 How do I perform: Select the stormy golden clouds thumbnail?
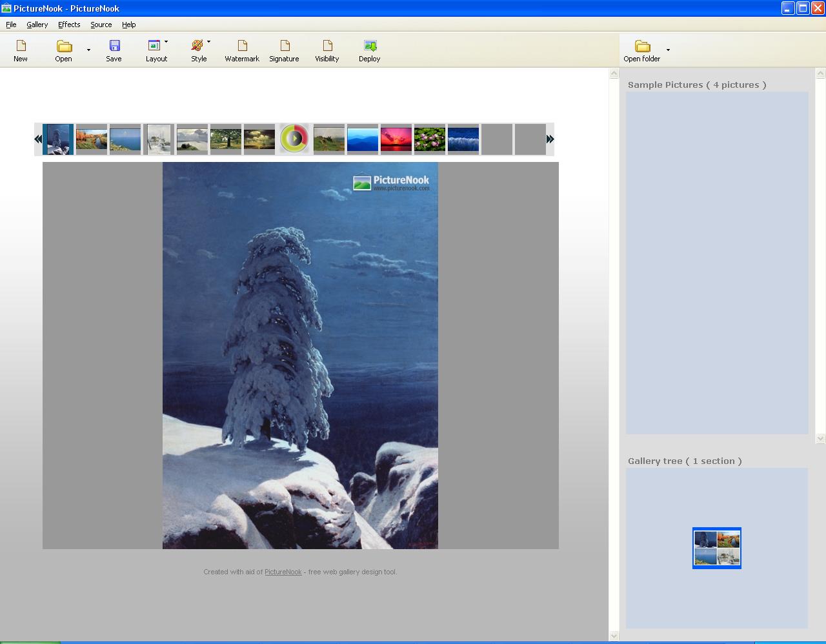click(259, 139)
